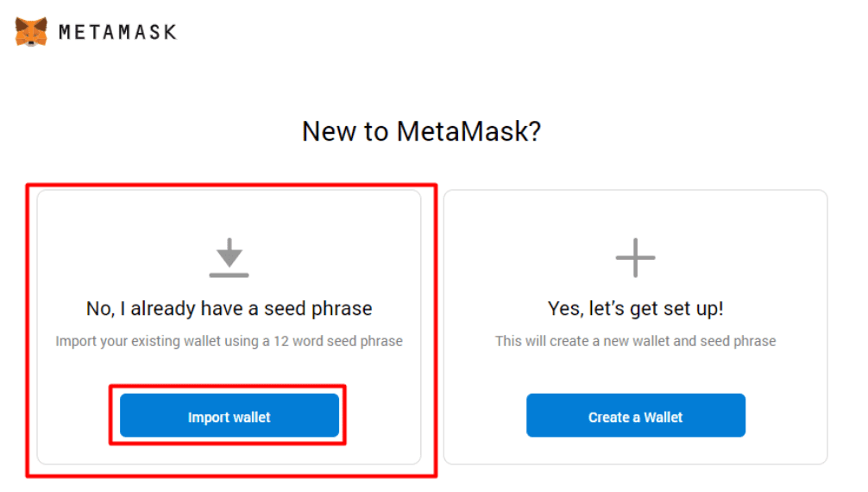Click the download arrow import icon
Viewport: 868px width, 492px height.
point(229,253)
